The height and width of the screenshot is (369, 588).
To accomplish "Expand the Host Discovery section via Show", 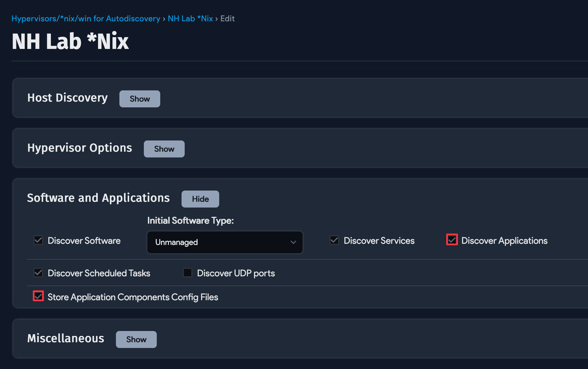I will (140, 99).
